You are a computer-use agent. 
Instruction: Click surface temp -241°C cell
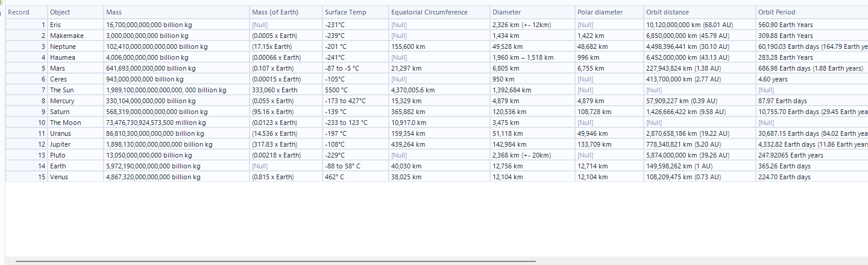tap(355, 57)
